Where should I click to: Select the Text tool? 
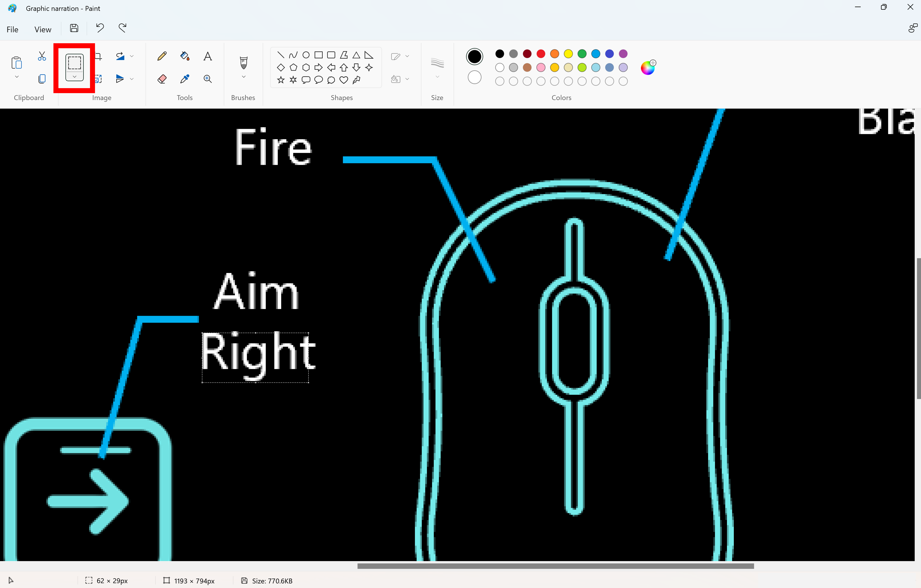pos(207,56)
